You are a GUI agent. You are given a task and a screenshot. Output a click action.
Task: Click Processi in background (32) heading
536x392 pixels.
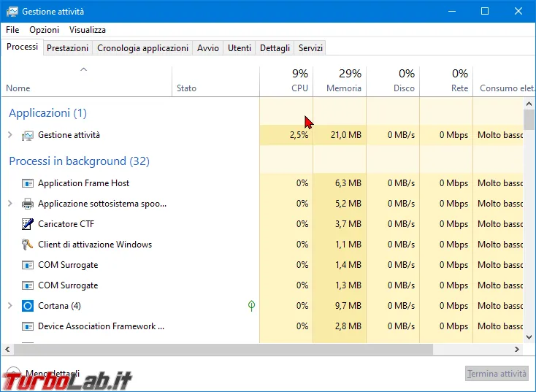coord(79,161)
